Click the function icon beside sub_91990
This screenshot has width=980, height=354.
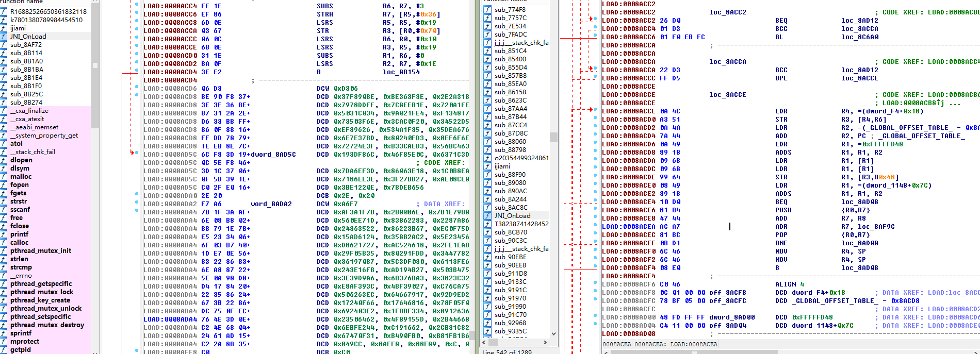tap(487, 307)
